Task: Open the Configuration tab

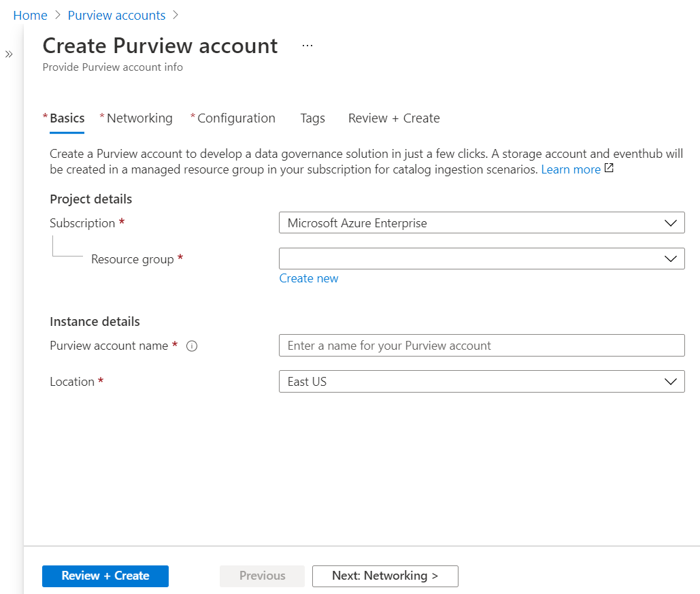Action: [x=236, y=118]
